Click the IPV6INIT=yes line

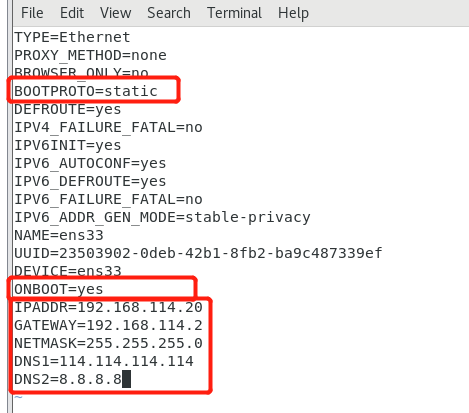[x=67, y=145]
